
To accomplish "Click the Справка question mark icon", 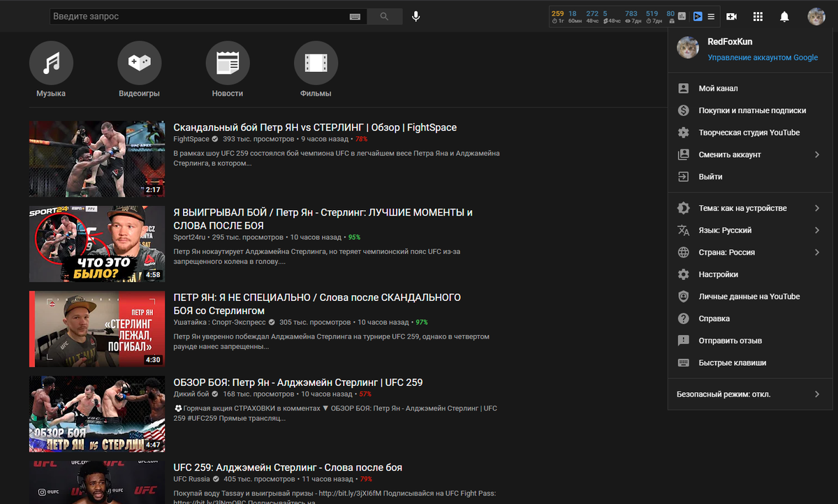I will [x=684, y=318].
